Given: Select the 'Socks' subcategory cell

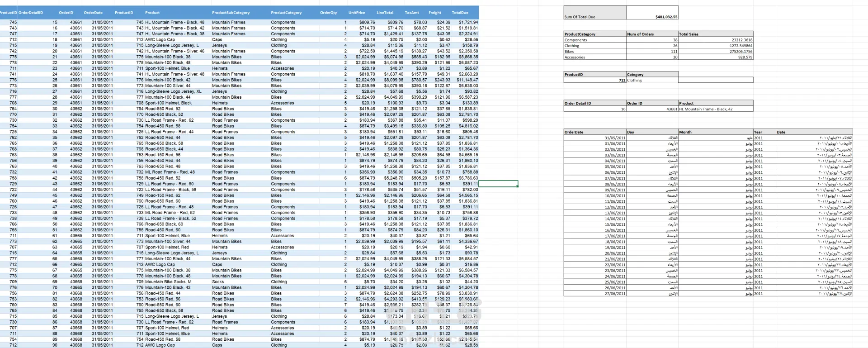Looking at the screenshot, I should click(x=218, y=281).
